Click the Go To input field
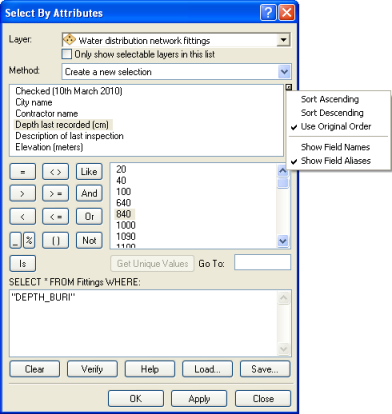Image resolution: width=392 pixels, height=414 pixels. 262,262
